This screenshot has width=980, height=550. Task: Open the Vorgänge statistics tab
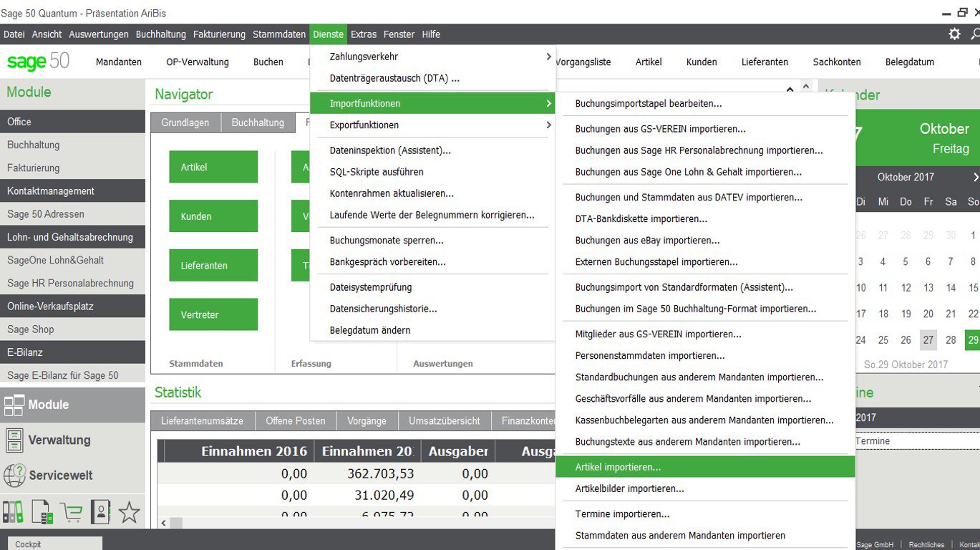point(367,421)
